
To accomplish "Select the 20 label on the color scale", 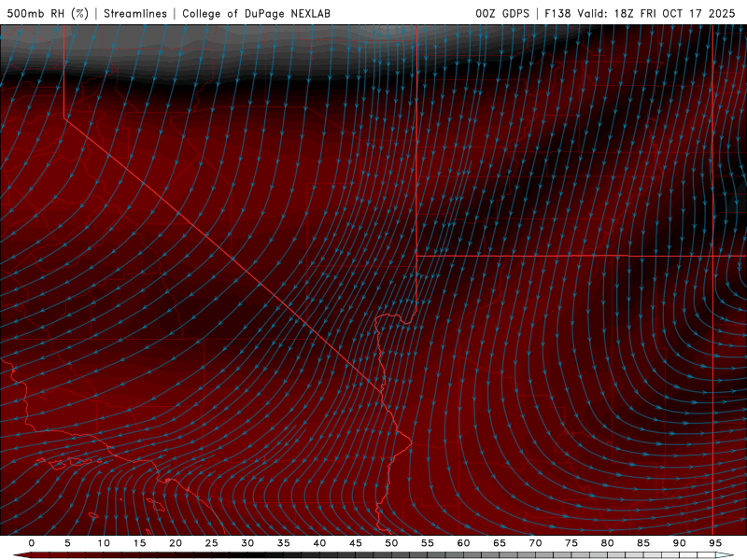I will [x=176, y=543].
